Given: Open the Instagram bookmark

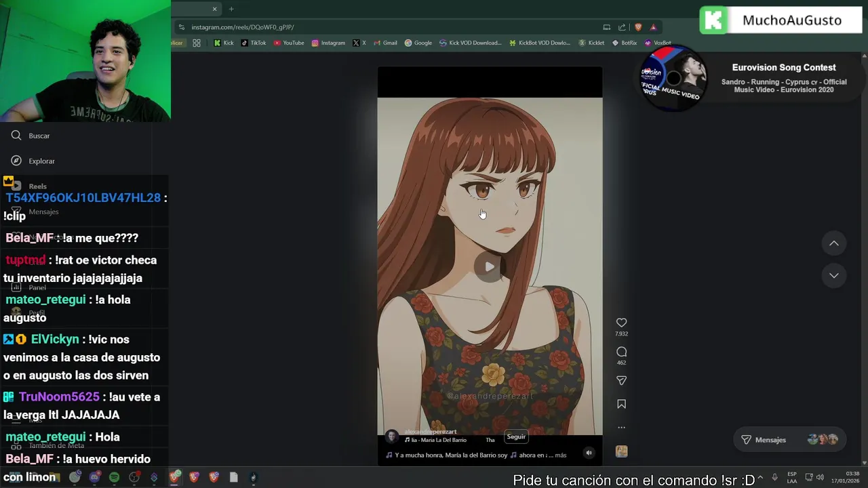Looking at the screenshot, I should (x=328, y=43).
